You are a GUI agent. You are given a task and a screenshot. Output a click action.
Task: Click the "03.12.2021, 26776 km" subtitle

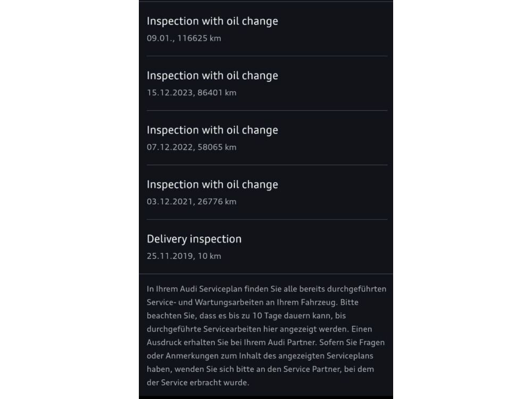click(192, 202)
